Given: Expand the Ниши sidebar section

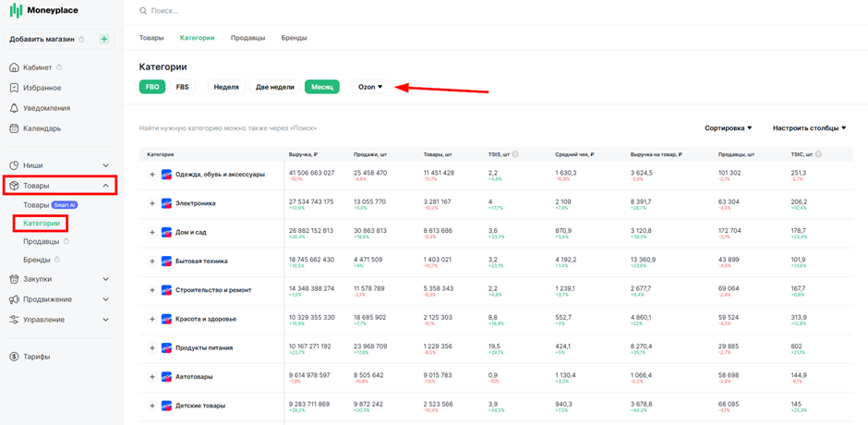Looking at the screenshot, I should (x=106, y=165).
